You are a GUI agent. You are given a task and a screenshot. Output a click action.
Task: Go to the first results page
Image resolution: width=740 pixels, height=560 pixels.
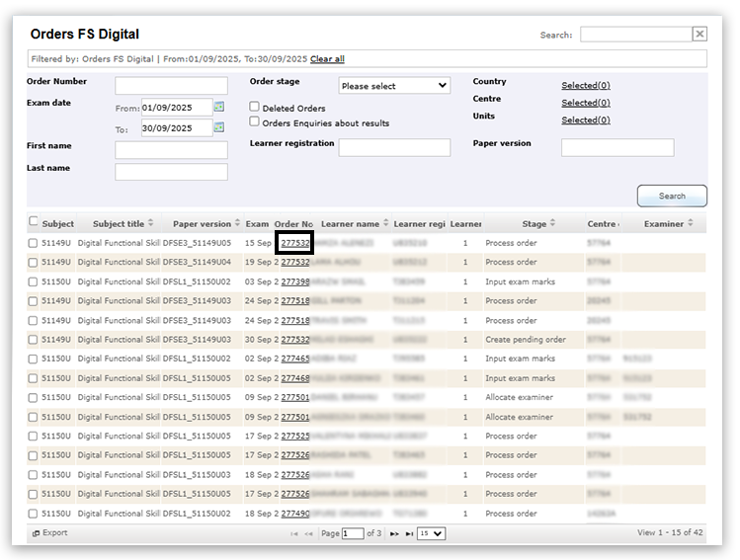pyautogui.click(x=293, y=533)
